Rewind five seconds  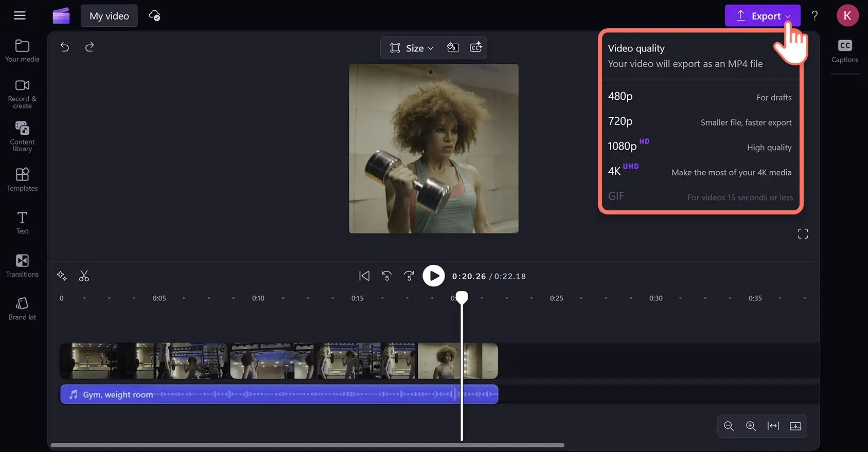(x=386, y=276)
